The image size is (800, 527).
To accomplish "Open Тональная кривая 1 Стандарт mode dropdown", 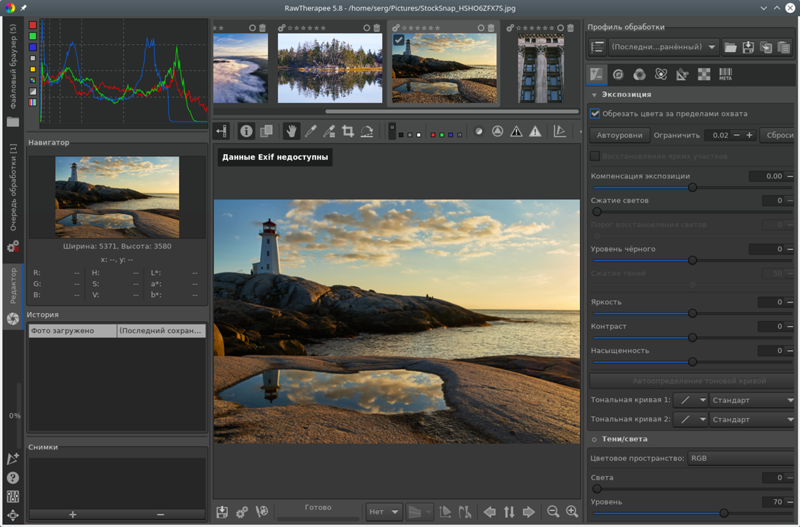I will point(753,400).
